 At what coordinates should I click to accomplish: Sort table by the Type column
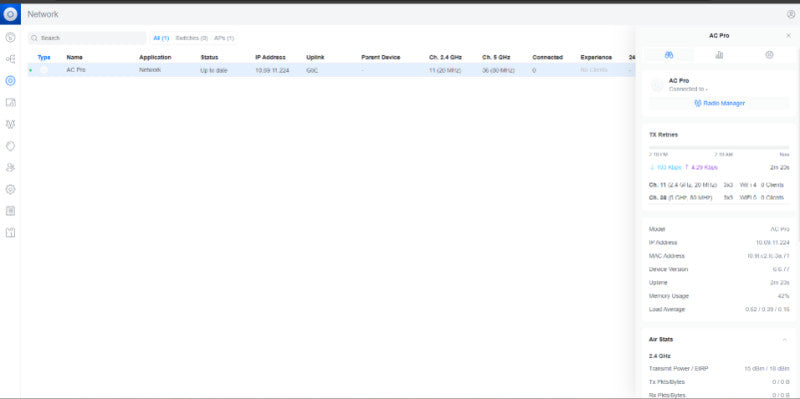coord(44,58)
